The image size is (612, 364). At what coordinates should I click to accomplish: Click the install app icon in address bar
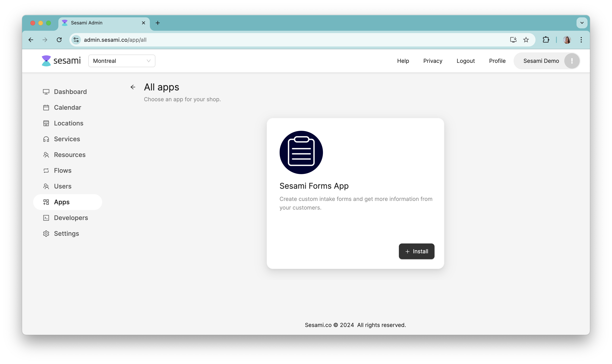tap(513, 40)
